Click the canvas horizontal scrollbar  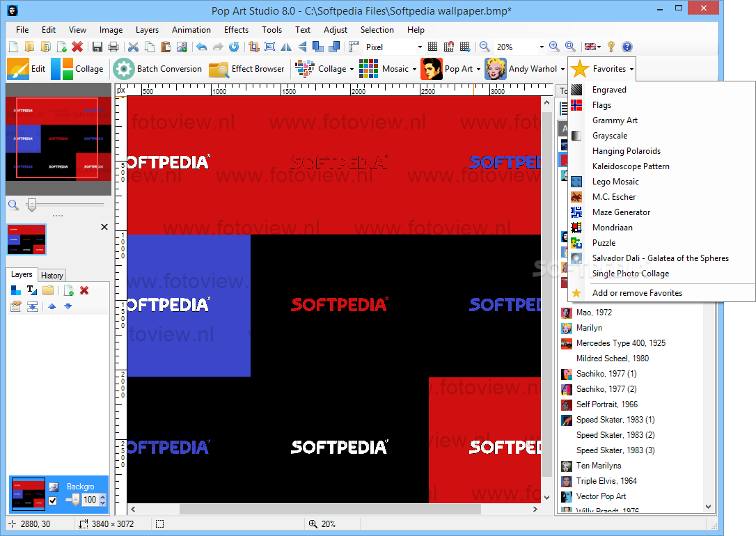click(x=330, y=509)
